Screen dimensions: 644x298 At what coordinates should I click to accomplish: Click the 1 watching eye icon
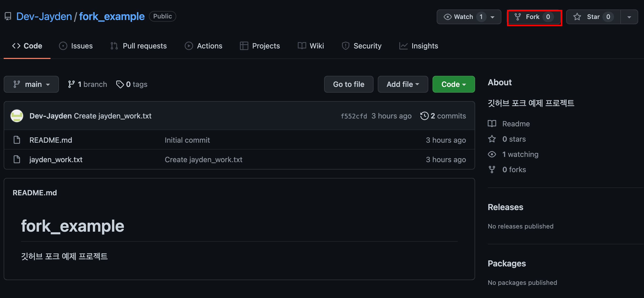pyautogui.click(x=492, y=154)
